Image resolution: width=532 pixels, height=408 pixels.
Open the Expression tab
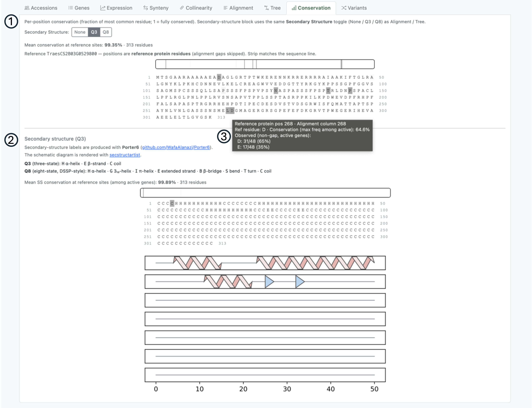116,8
